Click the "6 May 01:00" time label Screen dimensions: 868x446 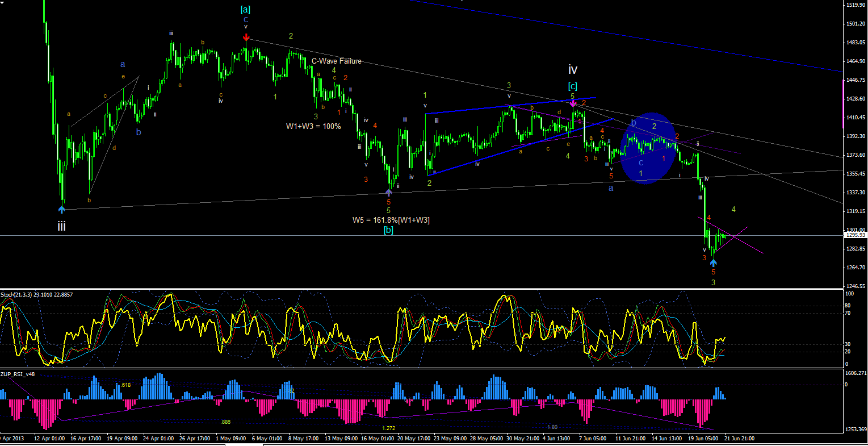[x=267, y=439]
